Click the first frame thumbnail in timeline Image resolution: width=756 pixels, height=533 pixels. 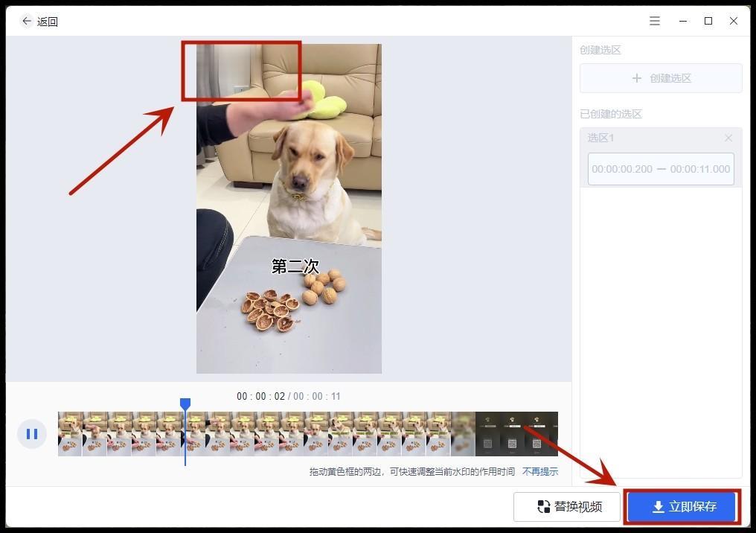pos(70,434)
